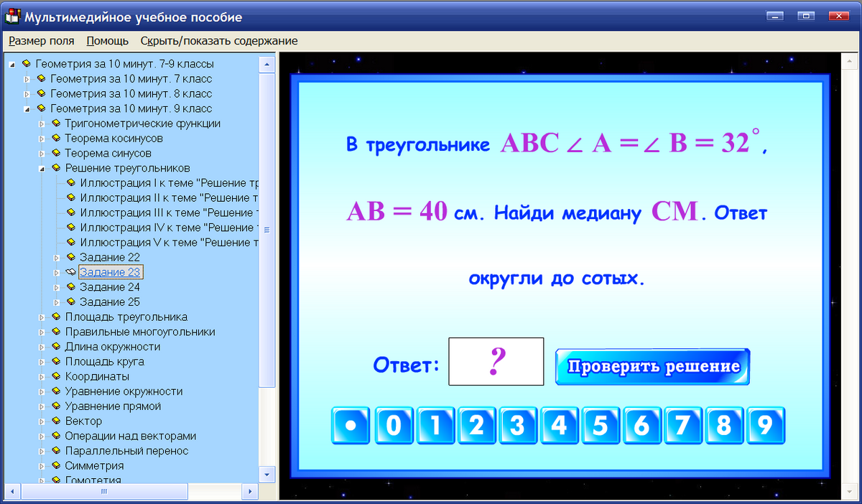Open the "Помощь" menu
Image resolution: width=862 pixels, height=504 pixels.
[106, 41]
